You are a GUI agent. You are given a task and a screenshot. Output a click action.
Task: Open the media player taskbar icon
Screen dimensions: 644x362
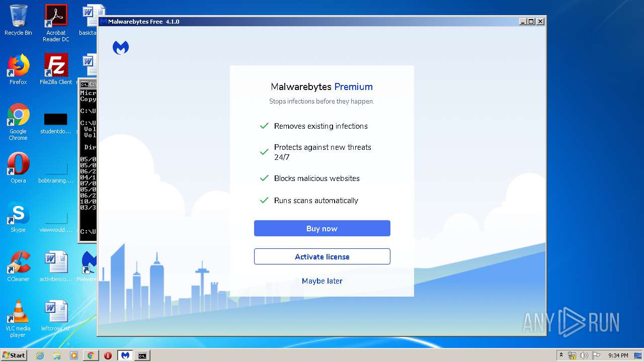tap(74, 355)
